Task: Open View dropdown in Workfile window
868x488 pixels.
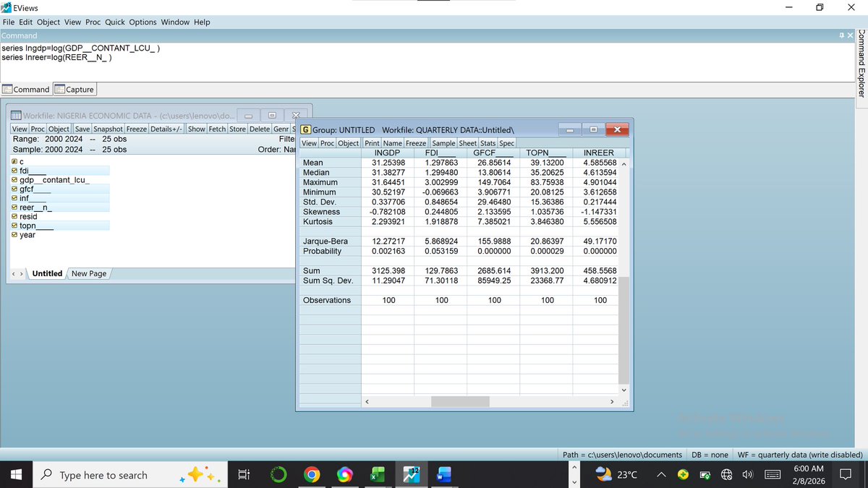Action: click(x=20, y=129)
